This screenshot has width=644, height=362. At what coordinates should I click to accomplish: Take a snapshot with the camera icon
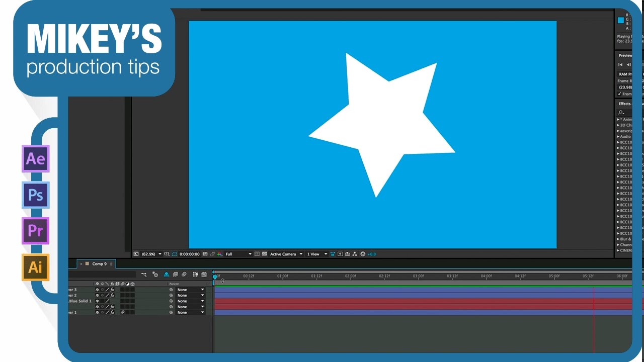click(206, 254)
